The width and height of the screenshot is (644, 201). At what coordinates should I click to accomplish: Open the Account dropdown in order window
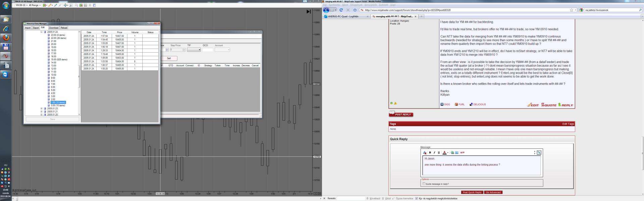point(222,50)
